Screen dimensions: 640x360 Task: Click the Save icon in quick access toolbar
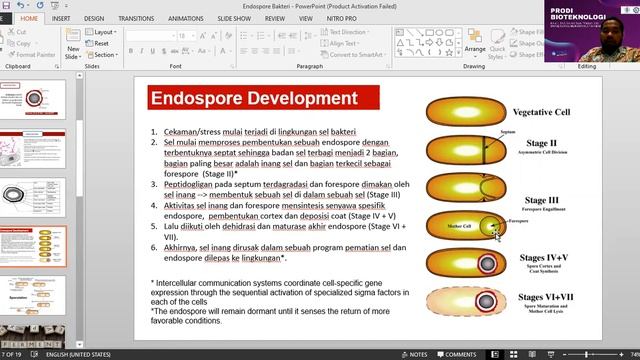point(6,5)
